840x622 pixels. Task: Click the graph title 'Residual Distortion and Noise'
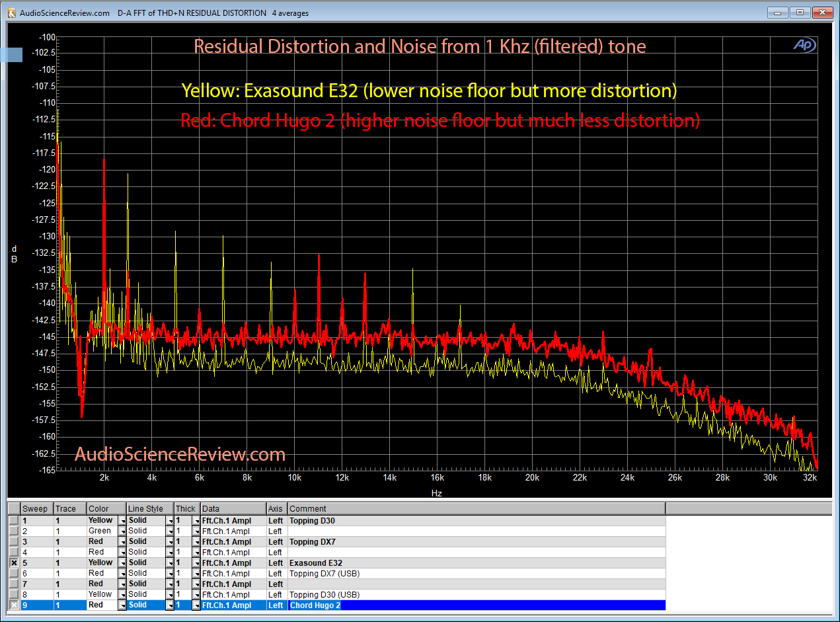coord(420,46)
